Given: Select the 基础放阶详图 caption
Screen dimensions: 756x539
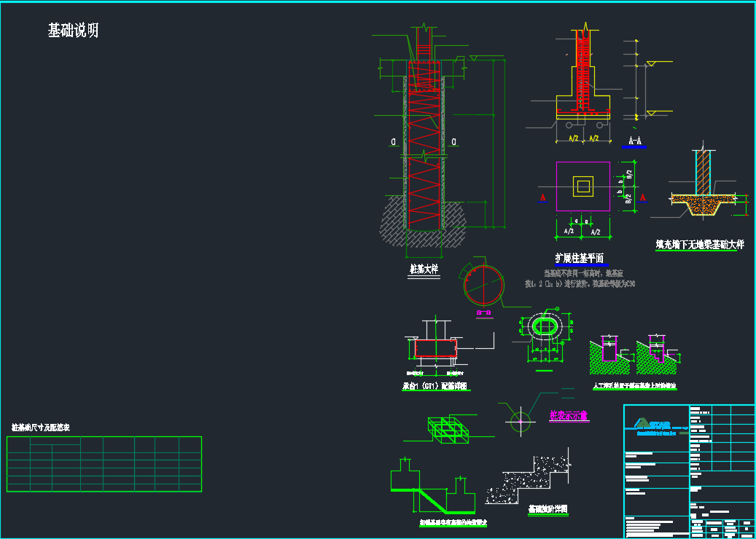Looking at the screenshot, I should pos(547,508).
